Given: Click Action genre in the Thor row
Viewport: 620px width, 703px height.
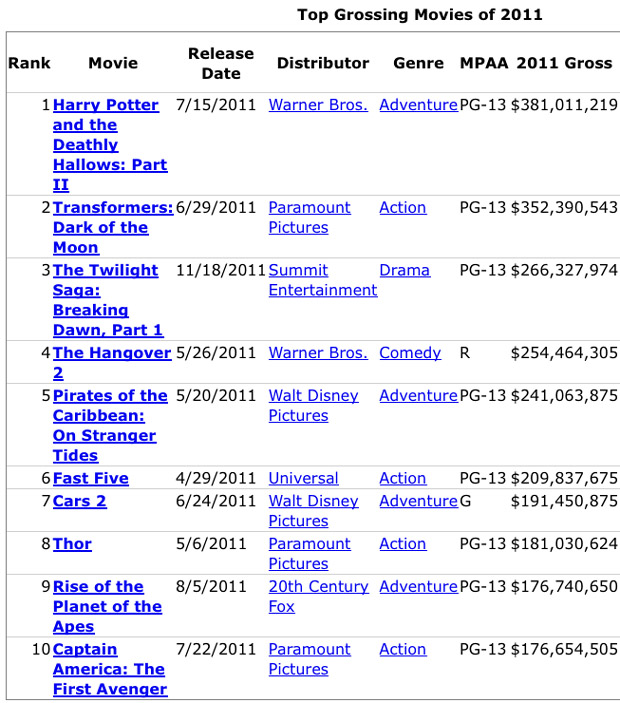Looking at the screenshot, I should 403,544.
